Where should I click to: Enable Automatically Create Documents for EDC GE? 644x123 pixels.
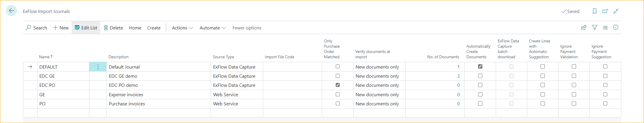480,76
